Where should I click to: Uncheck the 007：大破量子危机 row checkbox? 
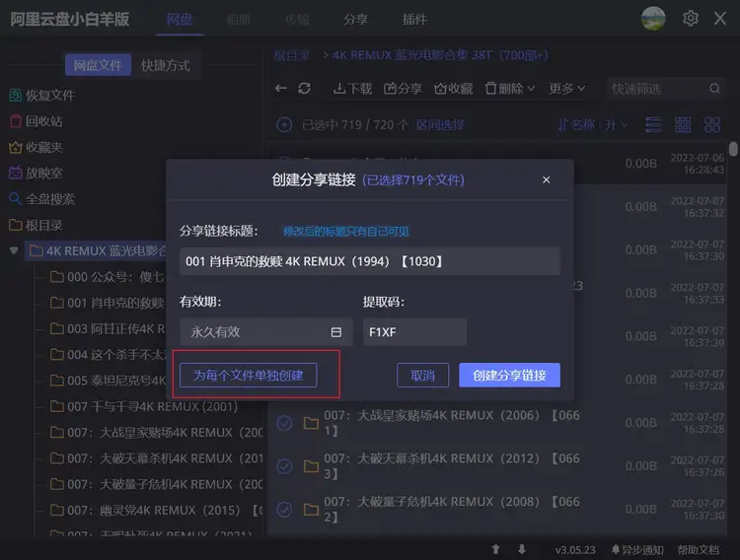click(284, 510)
